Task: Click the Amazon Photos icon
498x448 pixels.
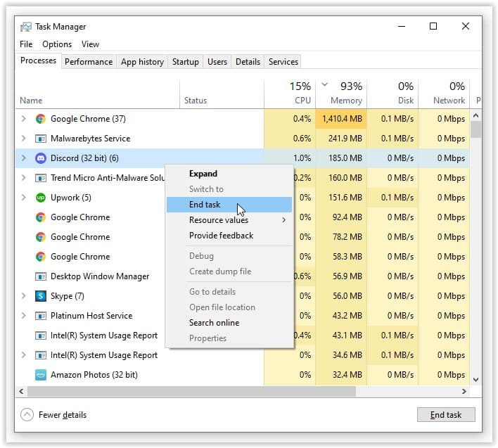Action: [x=40, y=375]
